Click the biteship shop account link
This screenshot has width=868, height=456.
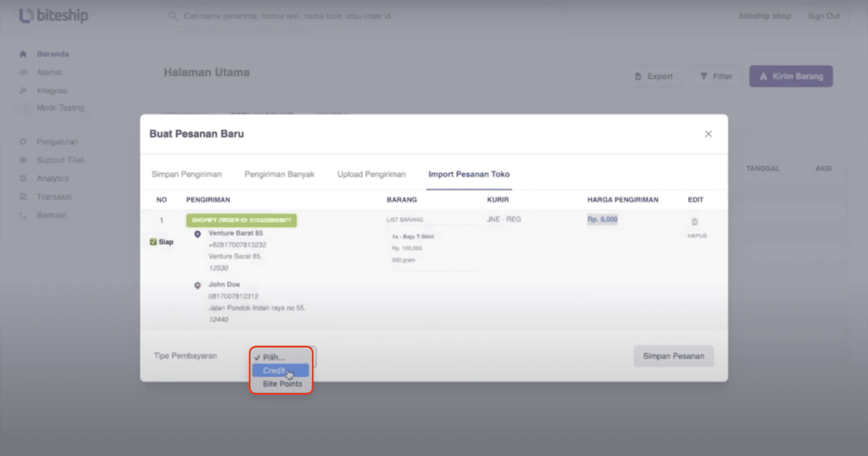click(765, 16)
